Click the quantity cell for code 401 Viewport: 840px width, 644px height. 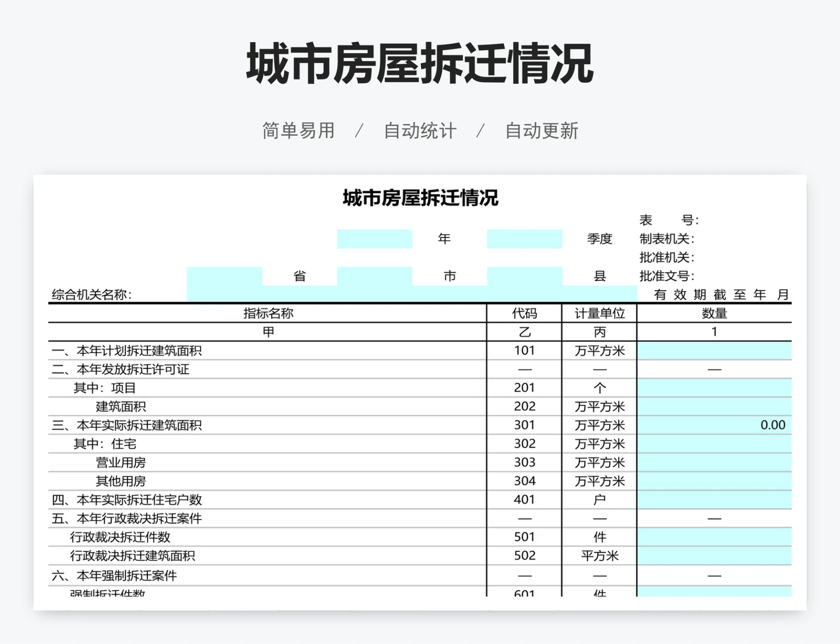tap(714, 500)
